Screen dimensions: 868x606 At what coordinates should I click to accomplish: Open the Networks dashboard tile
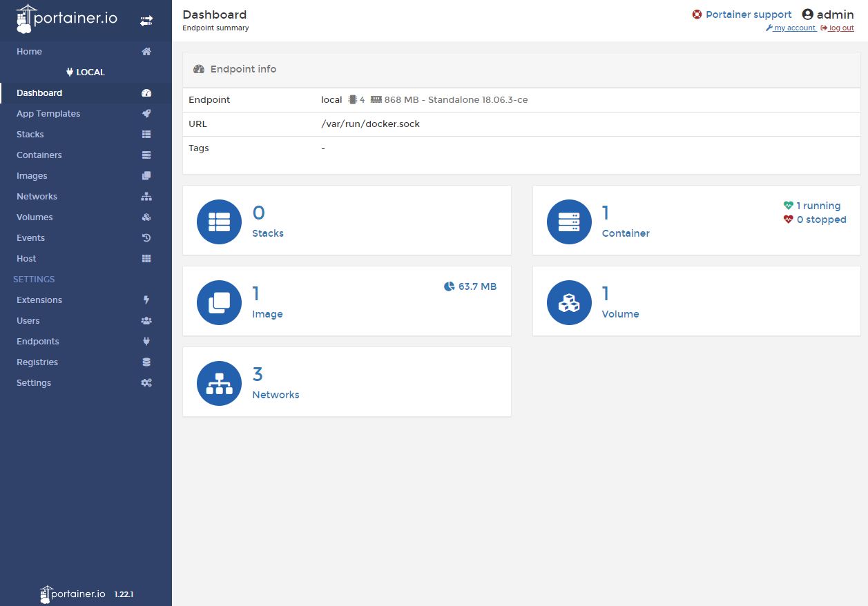tap(347, 382)
